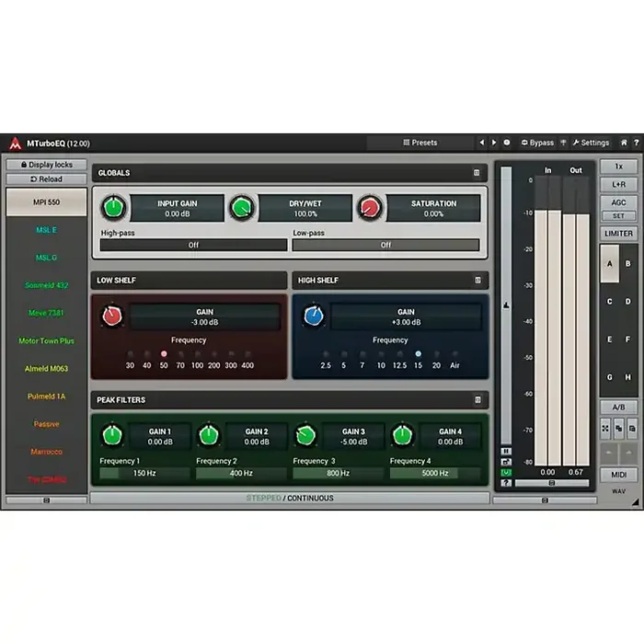Open the 1x oversampling selector
Image resolution: width=644 pixels, height=644 pixels.
click(618, 167)
